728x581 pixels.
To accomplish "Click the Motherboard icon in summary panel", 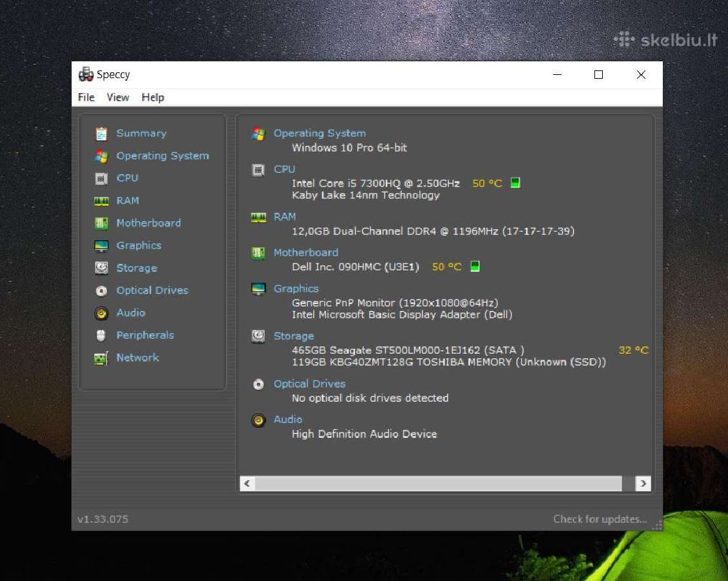I will point(258,253).
